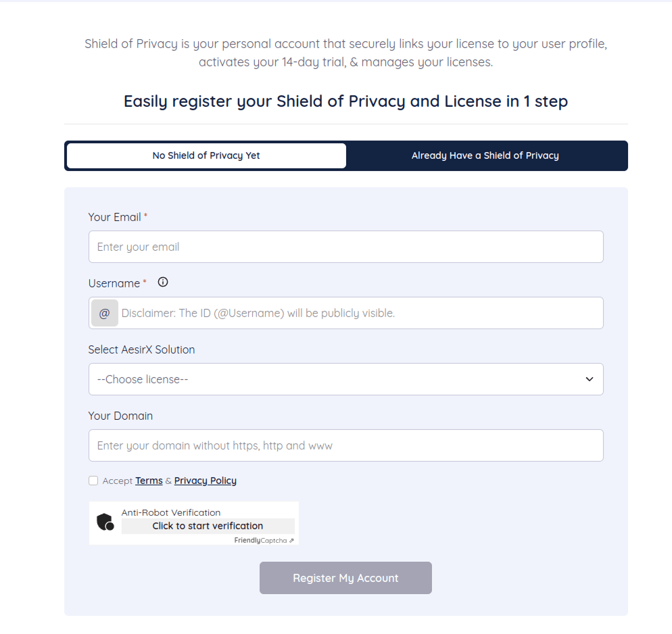672x634 pixels.
Task: Click the FriendlyCaptcha shield puzzle icon
Action: 106,522
